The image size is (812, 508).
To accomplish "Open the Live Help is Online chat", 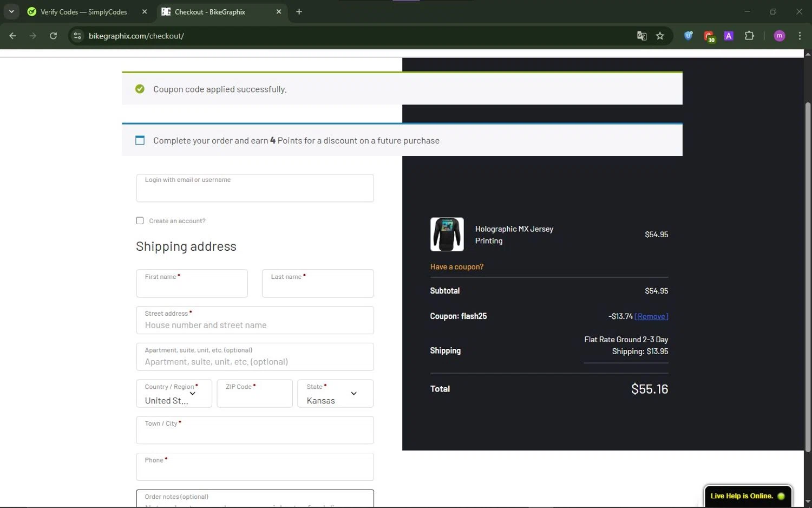I will [x=748, y=496].
